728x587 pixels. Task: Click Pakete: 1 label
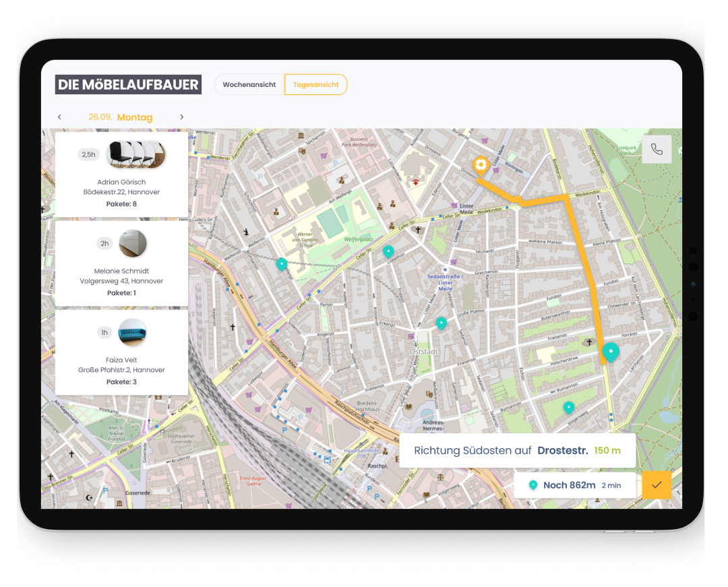(121, 292)
